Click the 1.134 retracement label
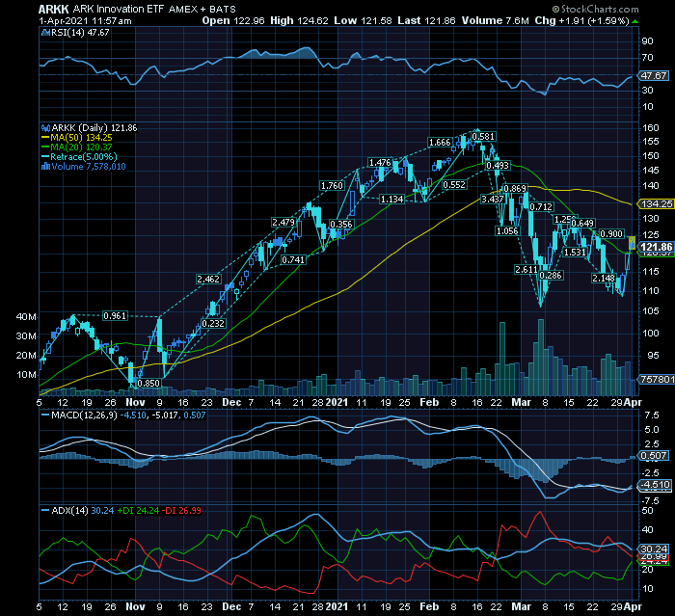The width and height of the screenshot is (675, 616). [x=391, y=200]
